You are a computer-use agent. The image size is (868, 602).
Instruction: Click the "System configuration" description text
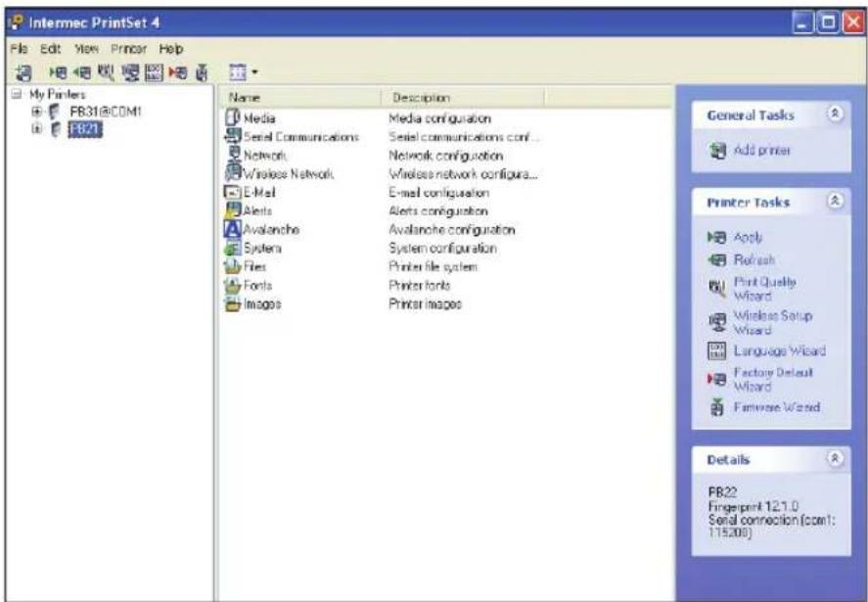tap(442, 248)
